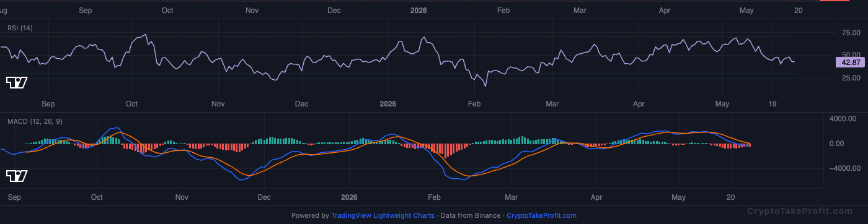Click the RSI (14) indicator label
The height and width of the screenshot is (224, 868).
tap(20, 28)
